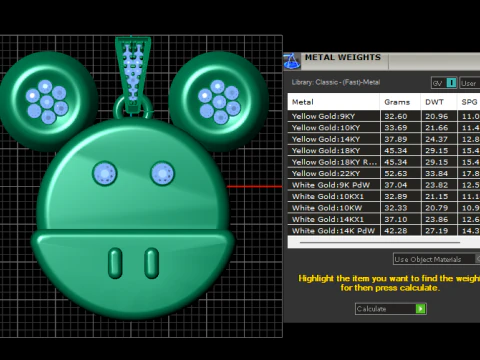Select the Yellow Gold:9KY row

(x=384, y=116)
